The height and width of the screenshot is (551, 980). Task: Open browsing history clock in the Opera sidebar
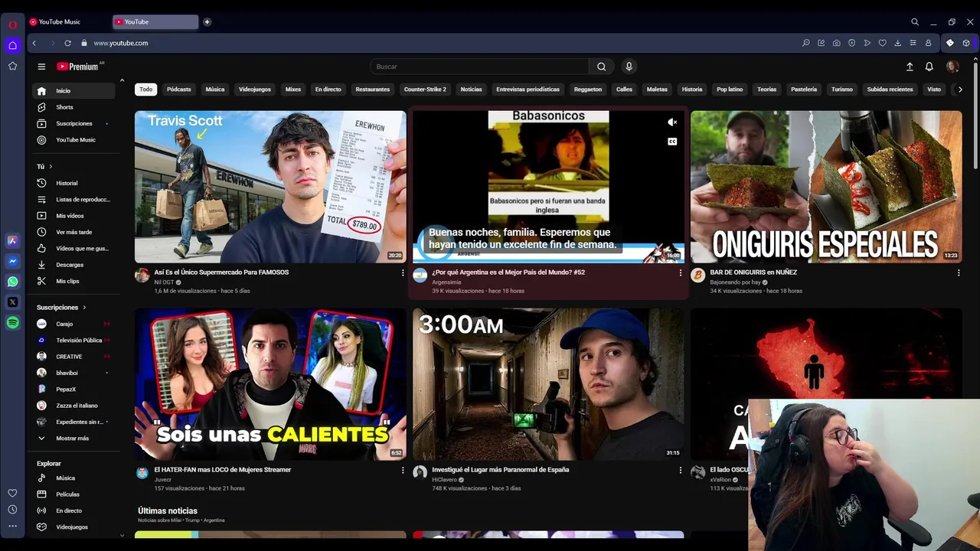(12, 510)
